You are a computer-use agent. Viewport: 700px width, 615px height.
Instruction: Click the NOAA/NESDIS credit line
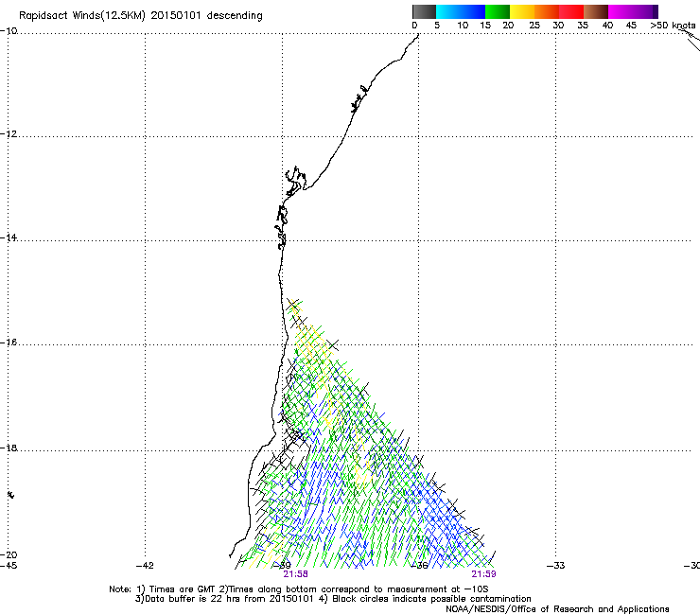pos(557,609)
